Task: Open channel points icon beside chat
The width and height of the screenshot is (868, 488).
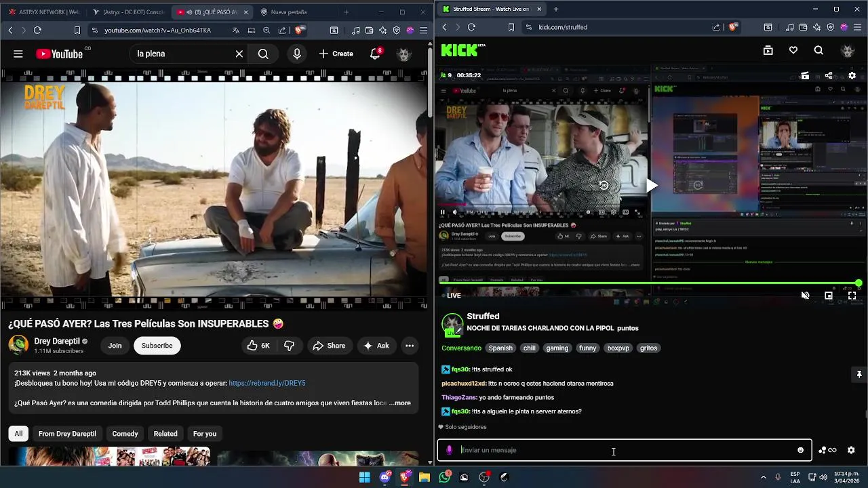Action: tap(827, 450)
